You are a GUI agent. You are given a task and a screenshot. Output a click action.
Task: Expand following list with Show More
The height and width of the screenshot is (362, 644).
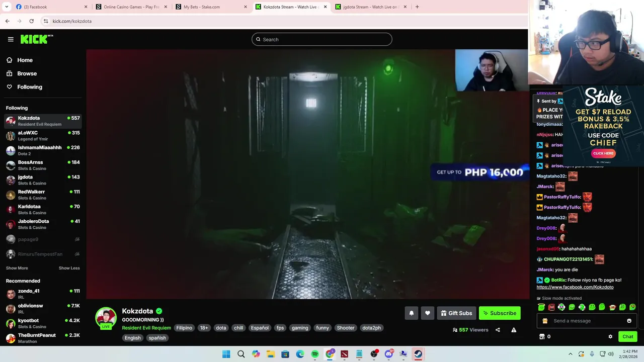tap(17, 268)
